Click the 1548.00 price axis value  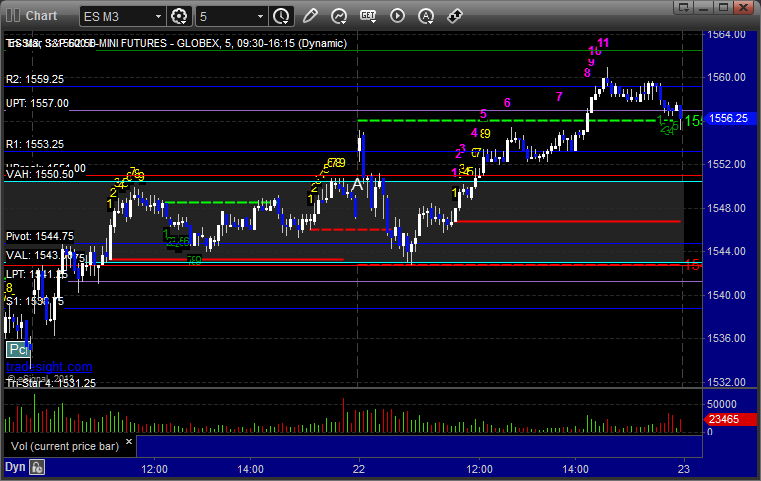[x=726, y=208]
